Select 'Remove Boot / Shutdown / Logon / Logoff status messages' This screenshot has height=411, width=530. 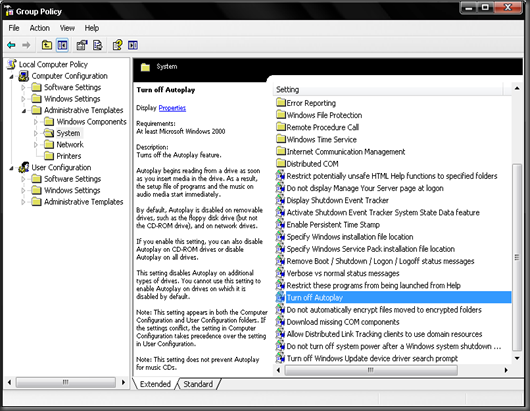click(380, 261)
